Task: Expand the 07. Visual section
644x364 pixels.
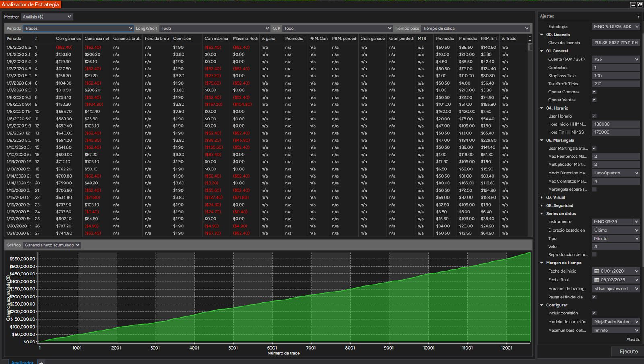Action: [x=542, y=197]
